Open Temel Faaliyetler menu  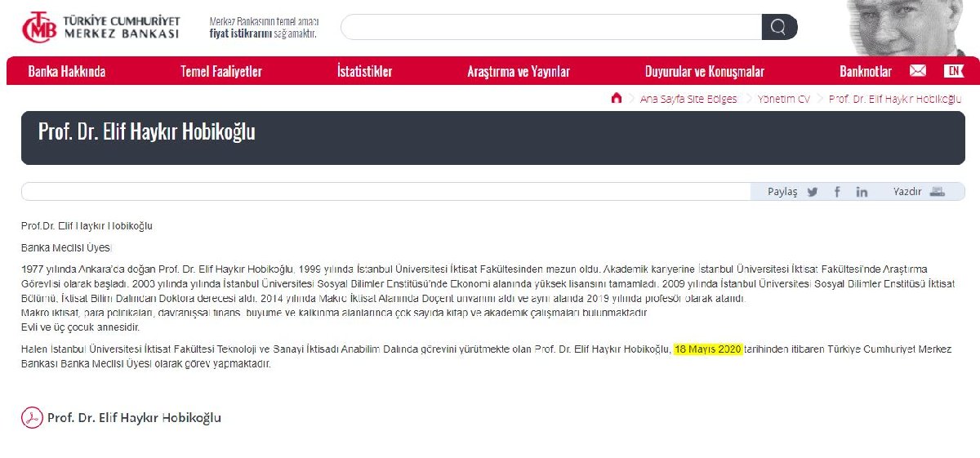[x=221, y=72]
